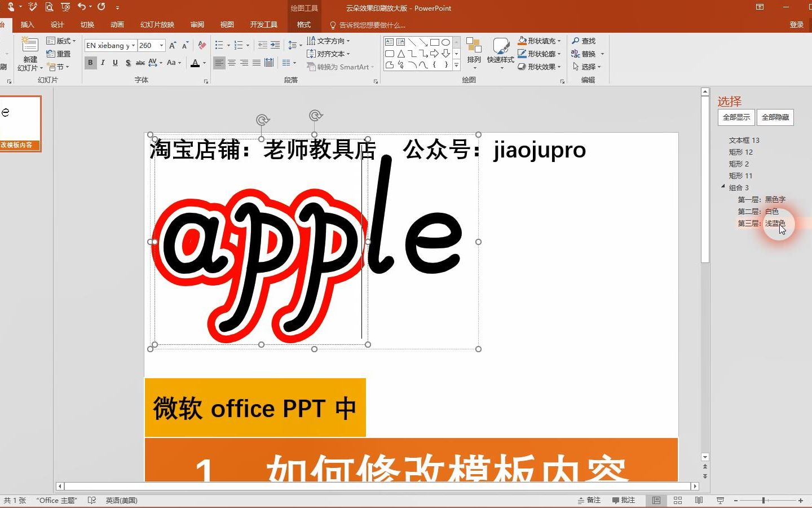
Task: Increase list indent level
Action: pyautogui.click(x=275, y=45)
